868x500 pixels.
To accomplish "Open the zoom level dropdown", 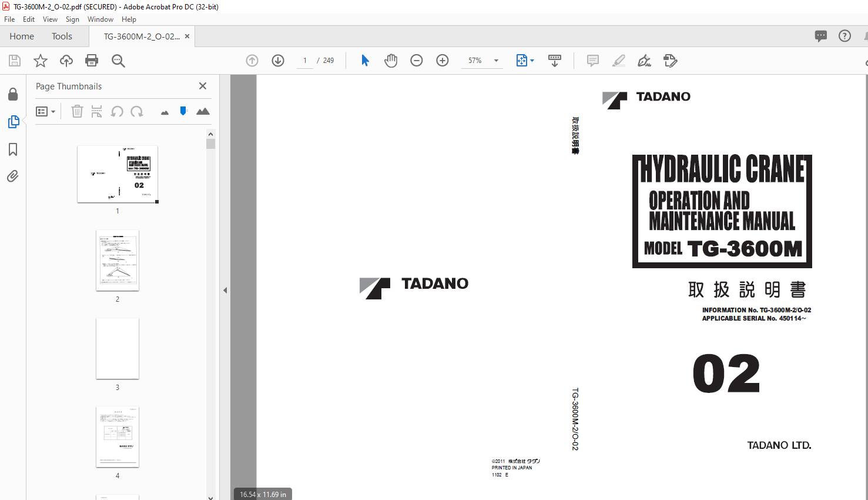I will point(496,61).
